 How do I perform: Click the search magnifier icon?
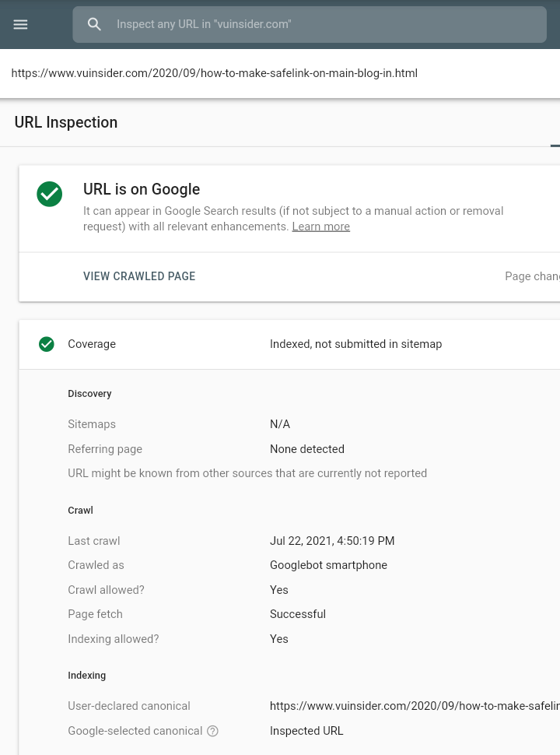(x=94, y=25)
